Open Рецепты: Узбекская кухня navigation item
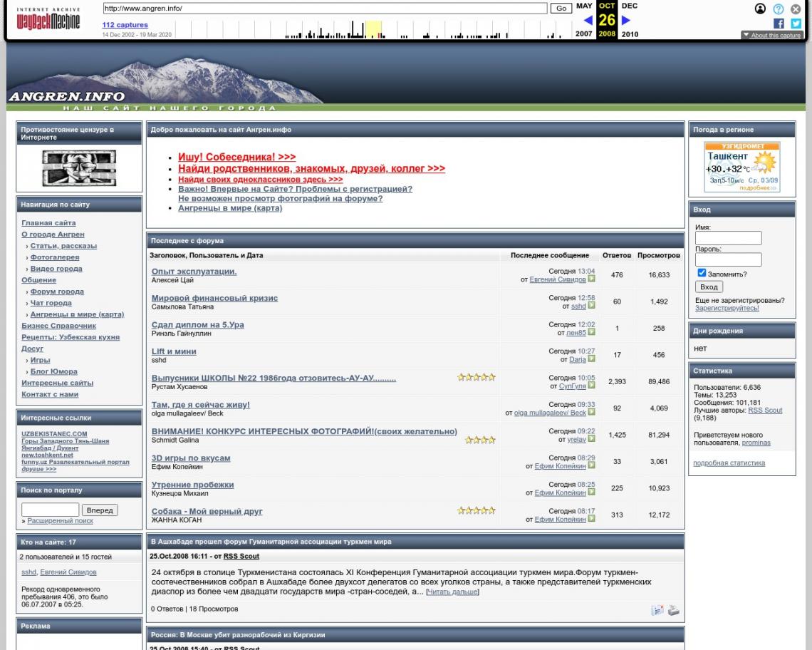The image size is (812, 650). click(71, 337)
